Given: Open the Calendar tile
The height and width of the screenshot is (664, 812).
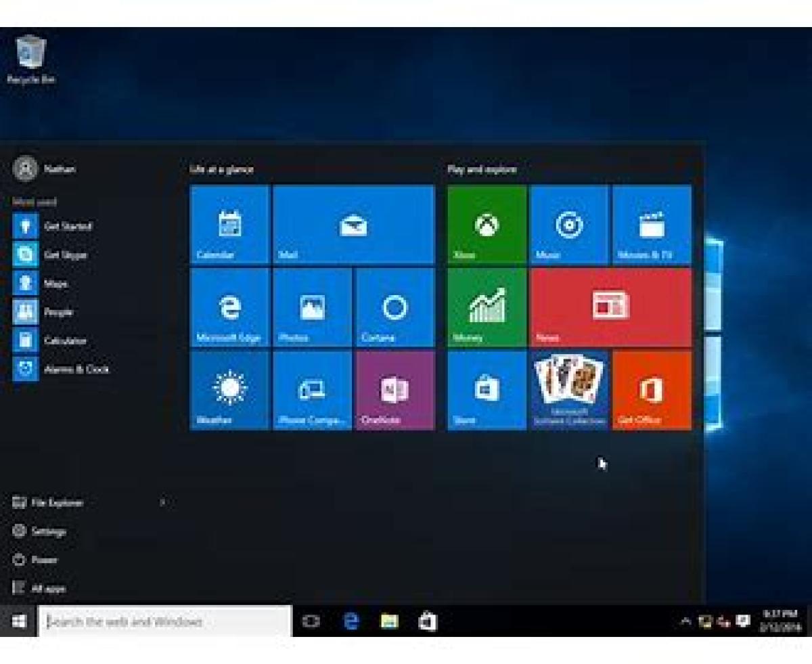Looking at the screenshot, I should point(230,225).
